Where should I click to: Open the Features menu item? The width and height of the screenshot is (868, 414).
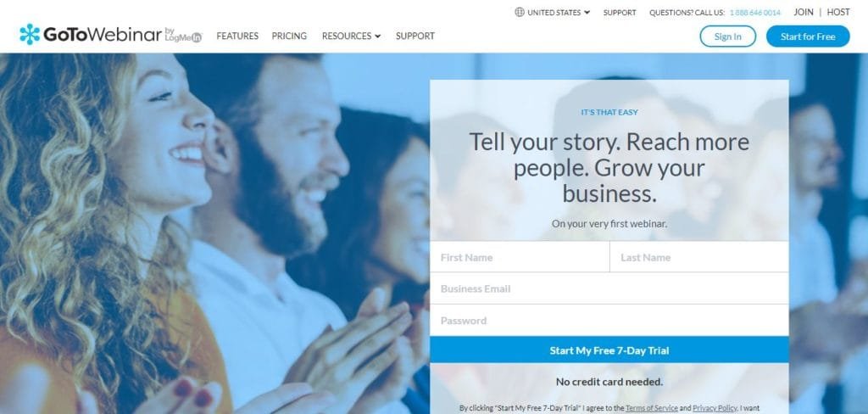(237, 36)
